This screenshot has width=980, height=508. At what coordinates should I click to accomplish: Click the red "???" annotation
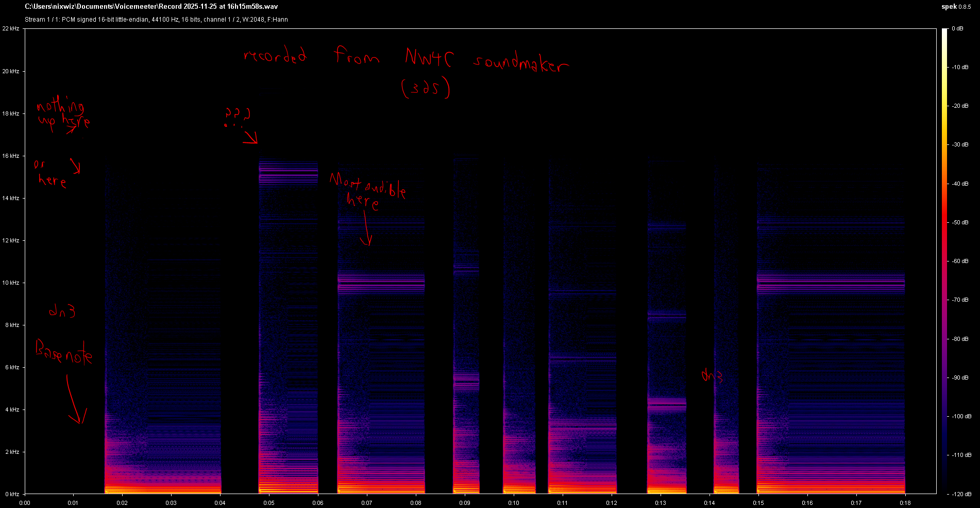238,113
